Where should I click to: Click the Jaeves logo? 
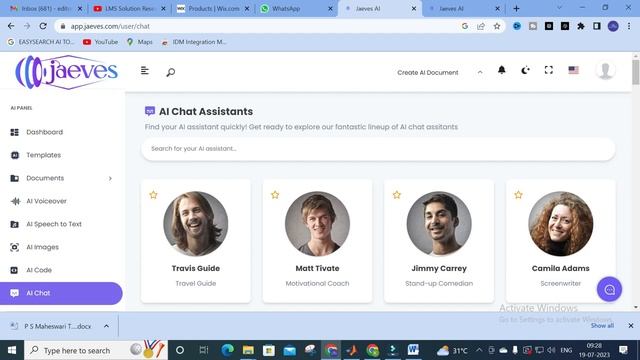click(x=67, y=72)
